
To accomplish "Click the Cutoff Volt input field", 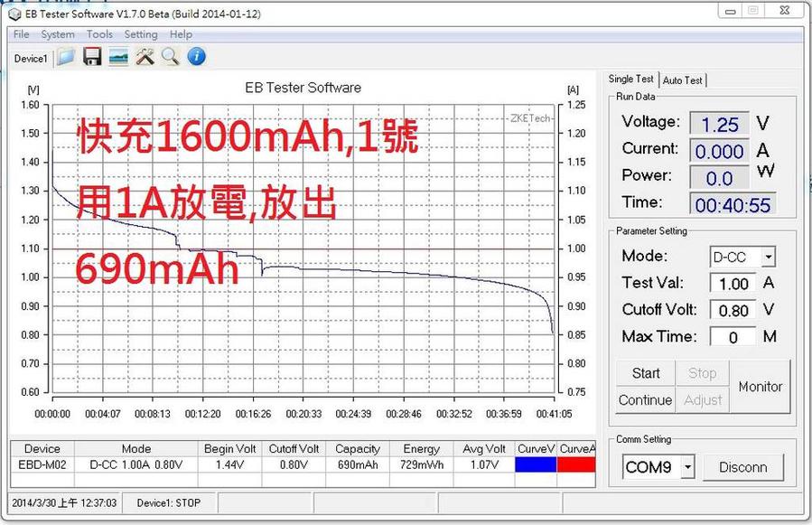I will coord(733,310).
